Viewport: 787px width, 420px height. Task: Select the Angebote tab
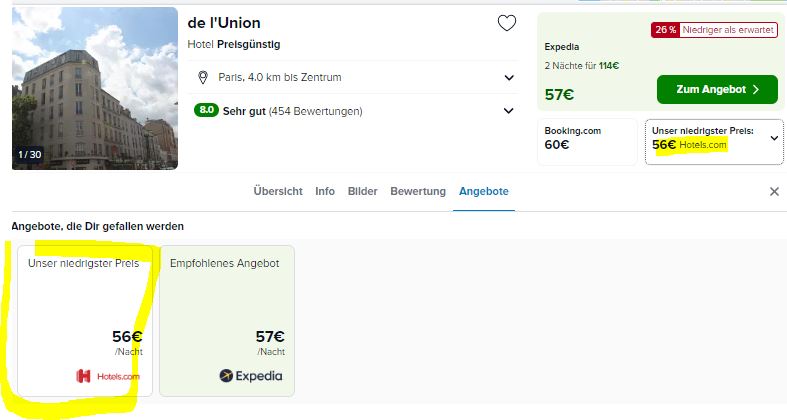point(484,191)
